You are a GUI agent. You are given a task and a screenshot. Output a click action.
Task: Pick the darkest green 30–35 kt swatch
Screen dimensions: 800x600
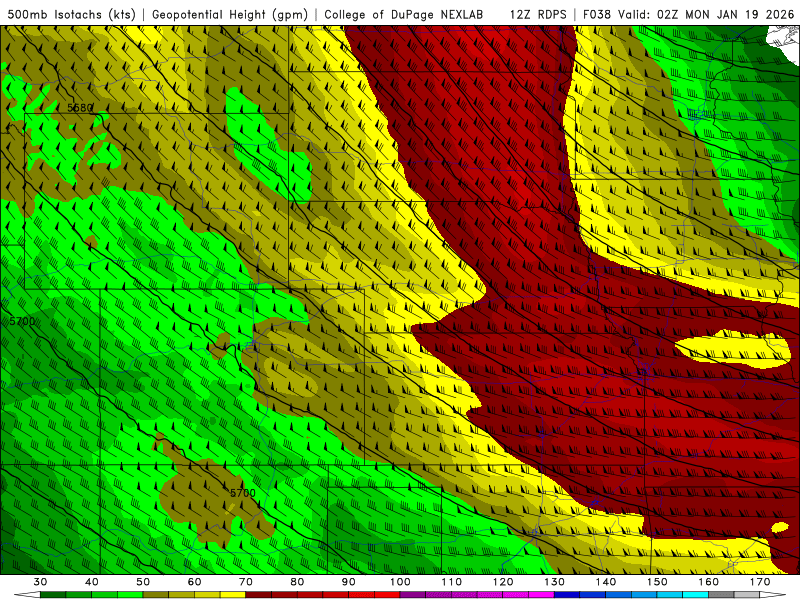[53, 595]
